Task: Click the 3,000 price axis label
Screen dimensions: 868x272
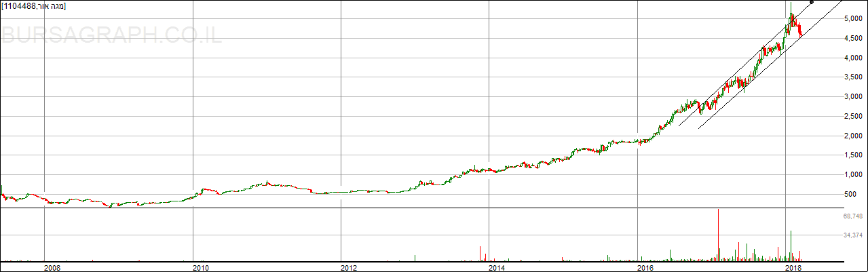Action: click(x=853, y=97)
